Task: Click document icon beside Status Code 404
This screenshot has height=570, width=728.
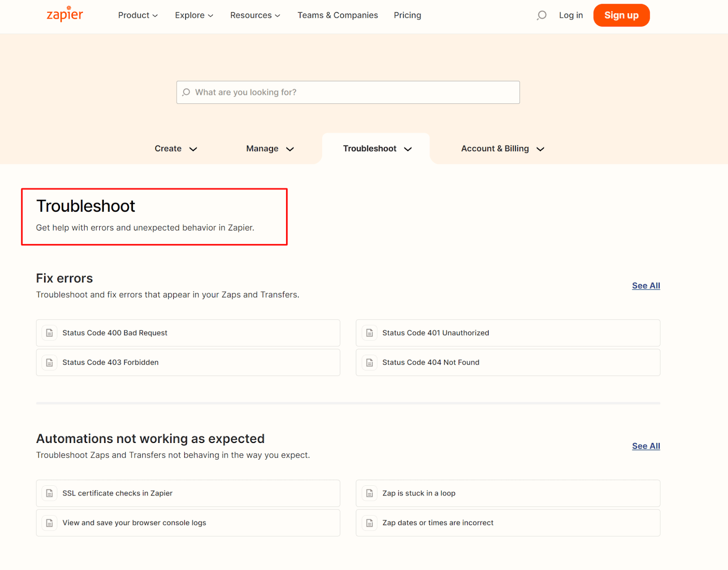Action: tap(369, 363)
